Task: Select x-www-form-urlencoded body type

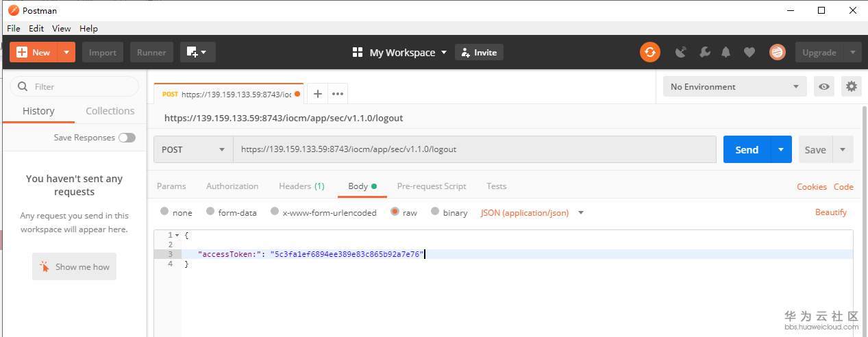Action: [275, 212]
